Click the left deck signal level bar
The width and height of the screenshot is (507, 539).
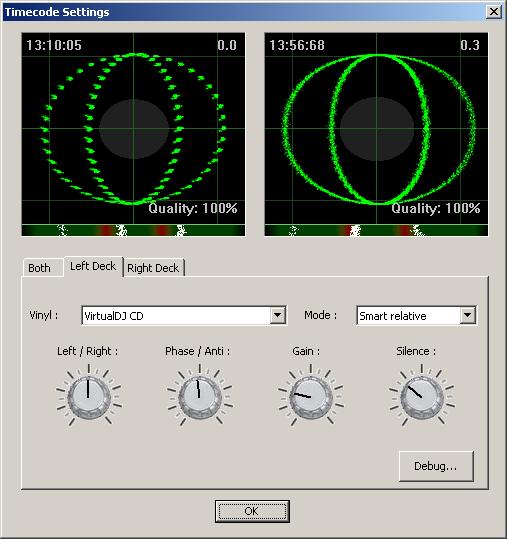point(133,230)
